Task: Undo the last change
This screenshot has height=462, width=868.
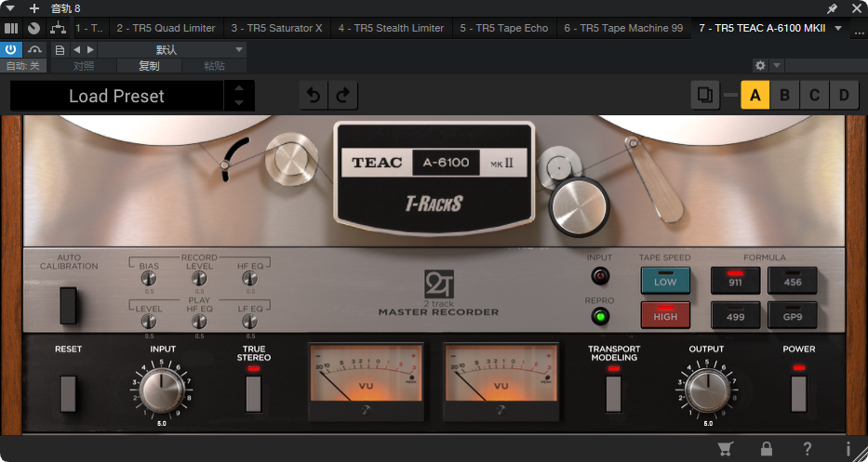Action: coord(314,95)
